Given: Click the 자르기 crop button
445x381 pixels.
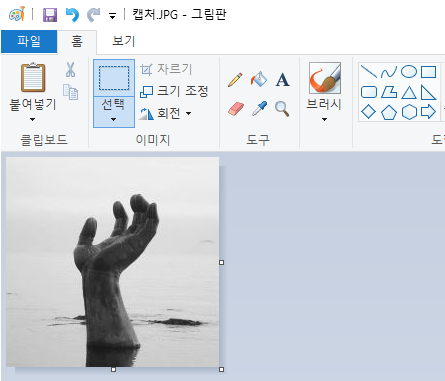Looking at the screenshot, I should click(166, 69).
